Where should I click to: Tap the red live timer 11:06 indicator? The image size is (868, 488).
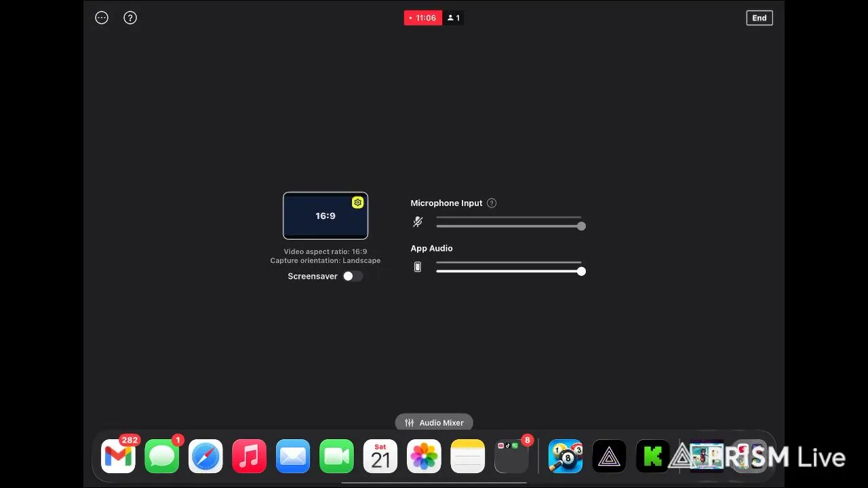423,18
